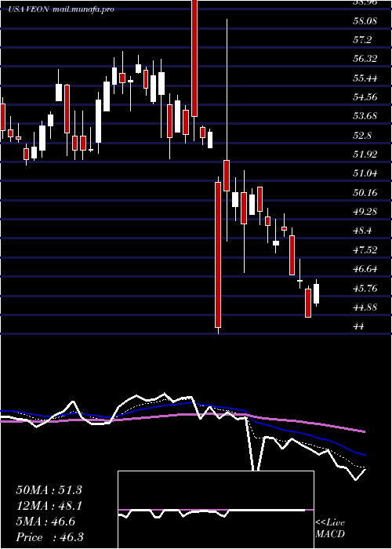The image size is (392, 549).
Task: Click the MACD inset chart panel
Action: point(216,510)
